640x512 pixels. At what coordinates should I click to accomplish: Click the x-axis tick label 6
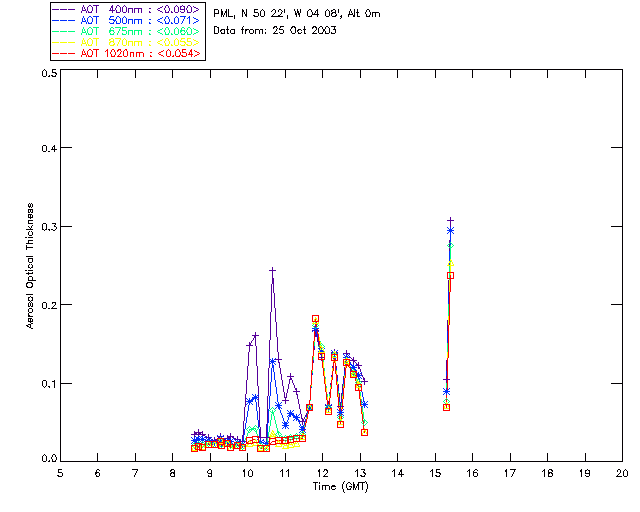(98, 473)
